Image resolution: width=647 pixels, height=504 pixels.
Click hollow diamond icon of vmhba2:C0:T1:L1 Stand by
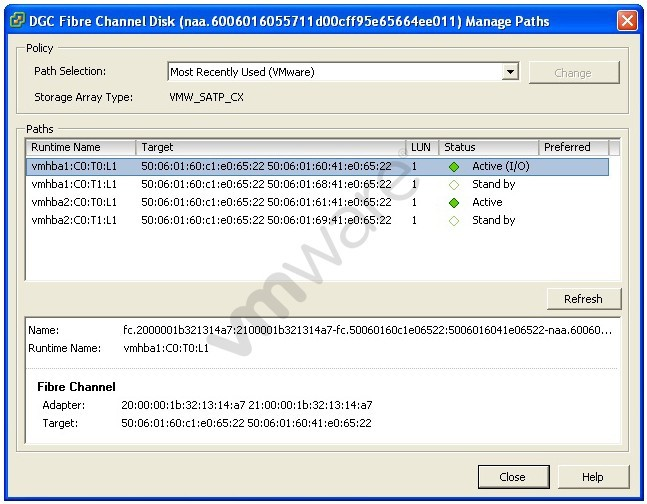pyautogui.click(x=454, y=221)
